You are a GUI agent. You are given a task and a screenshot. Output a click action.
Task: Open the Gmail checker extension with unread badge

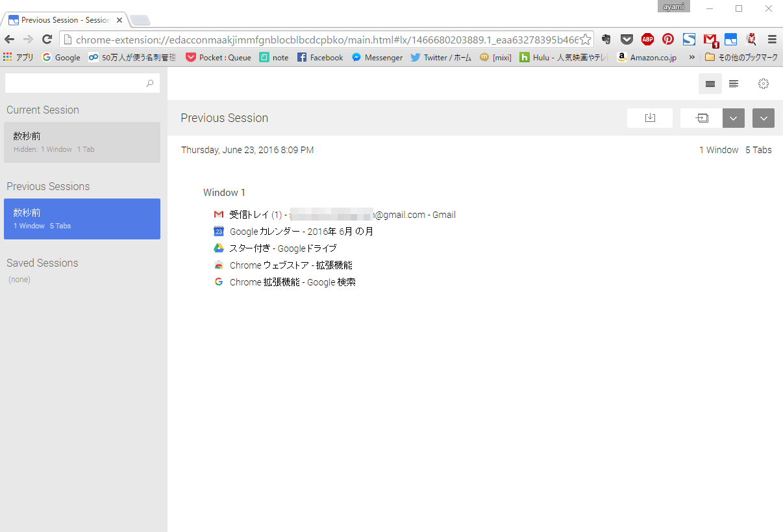[x=710, y=40]
